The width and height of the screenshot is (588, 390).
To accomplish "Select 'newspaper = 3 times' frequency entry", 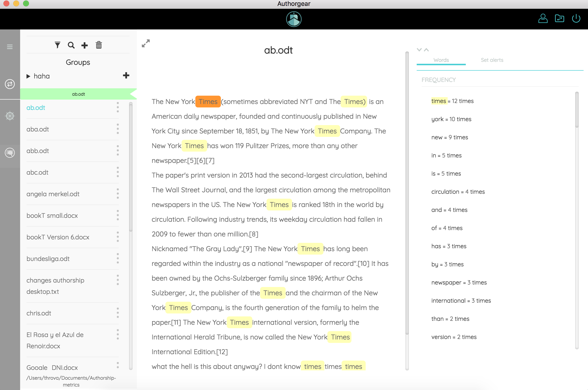I will [x=459, y=283].
